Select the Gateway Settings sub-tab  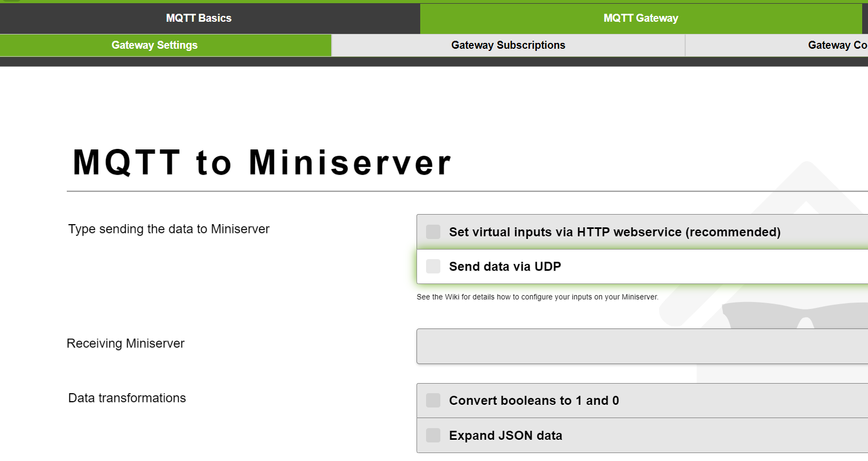pyautogui.click(x=165, y=45)
